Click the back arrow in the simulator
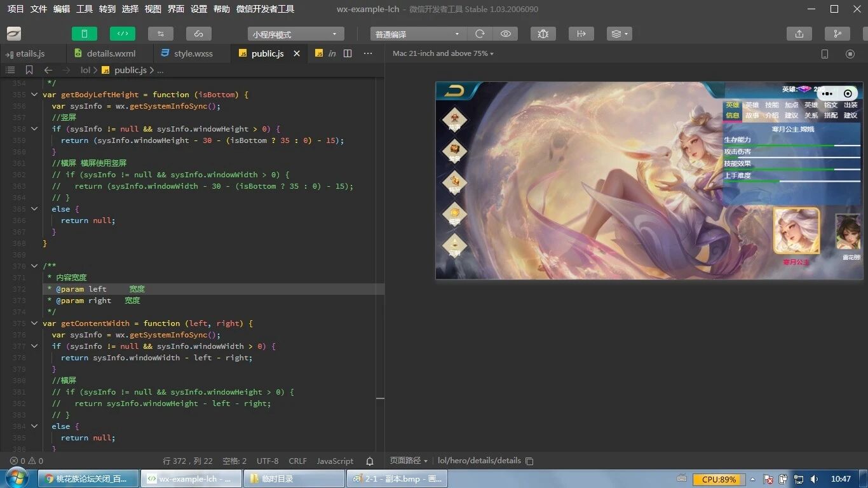 [454, 91]
